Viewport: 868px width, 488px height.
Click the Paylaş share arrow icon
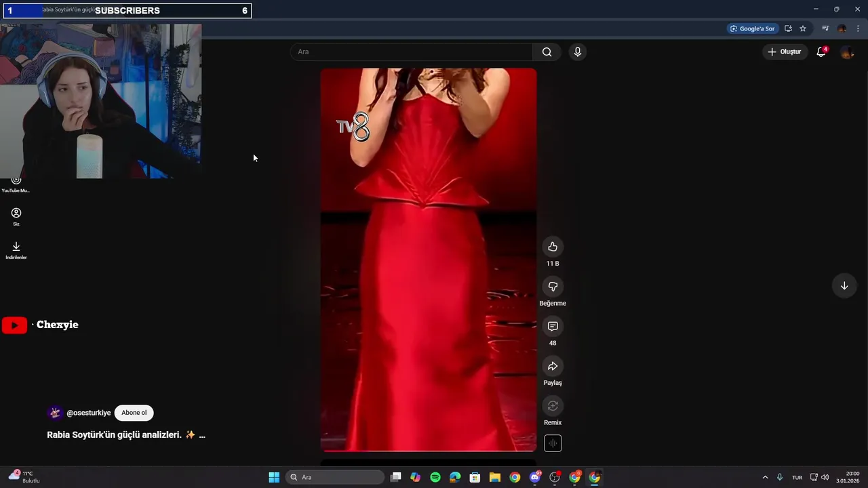tap(553, 367)
